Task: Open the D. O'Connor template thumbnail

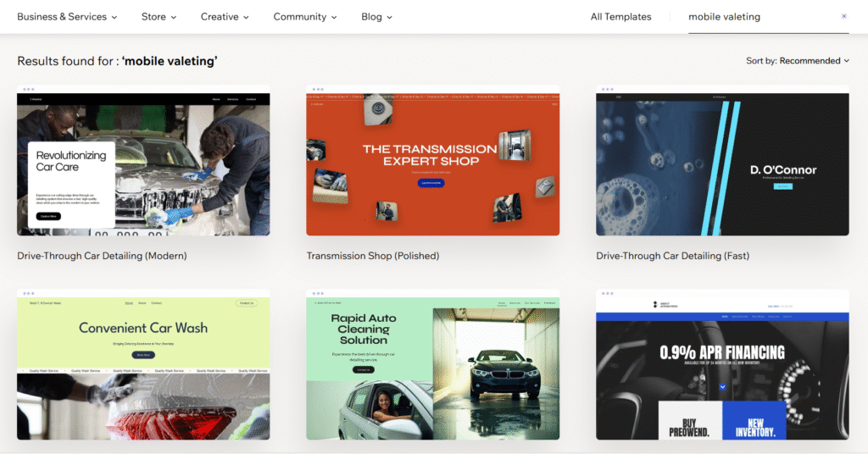Action: click(x=722, y=161)
